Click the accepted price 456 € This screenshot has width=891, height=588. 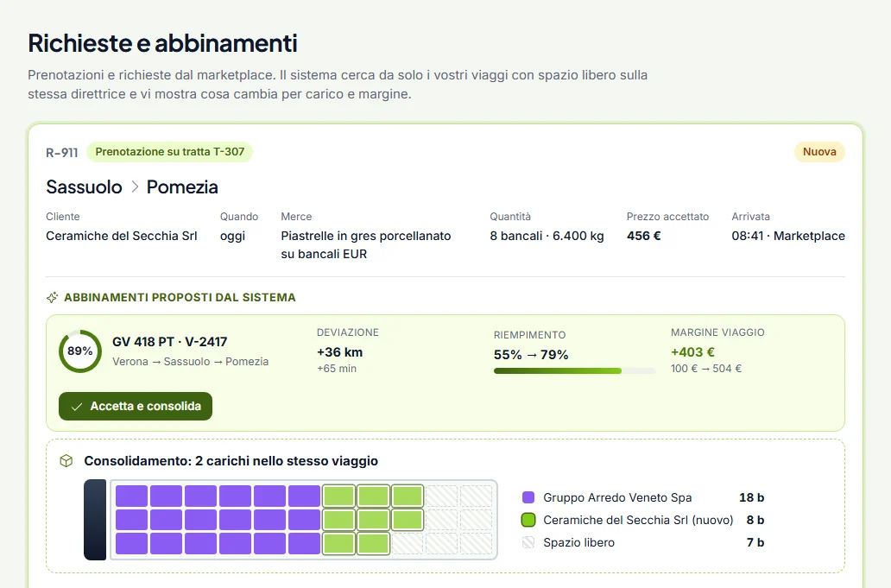(x=644, y=236)
